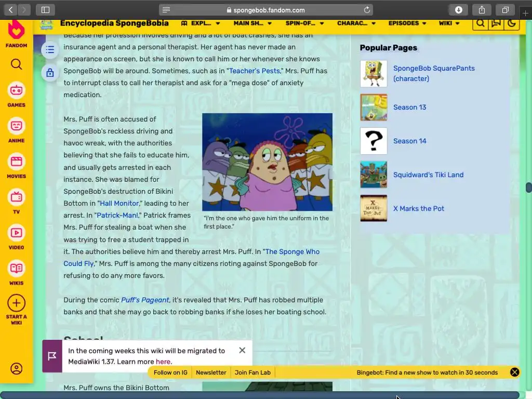This screenshot has width=532, height=399.
Task: Click the X Marks the Pot thumbnail
Action: (x=374, y=208)
